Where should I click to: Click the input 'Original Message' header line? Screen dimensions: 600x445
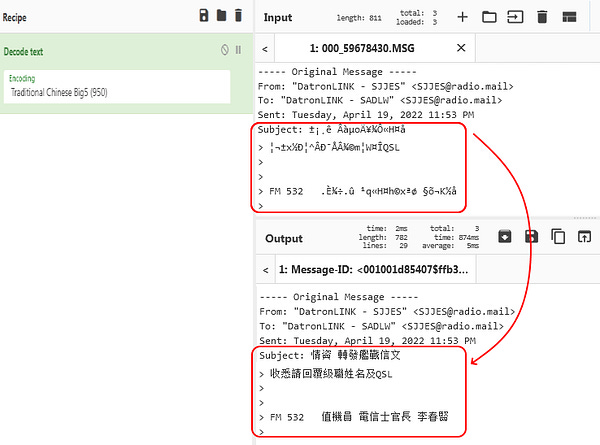pos(337,72)
